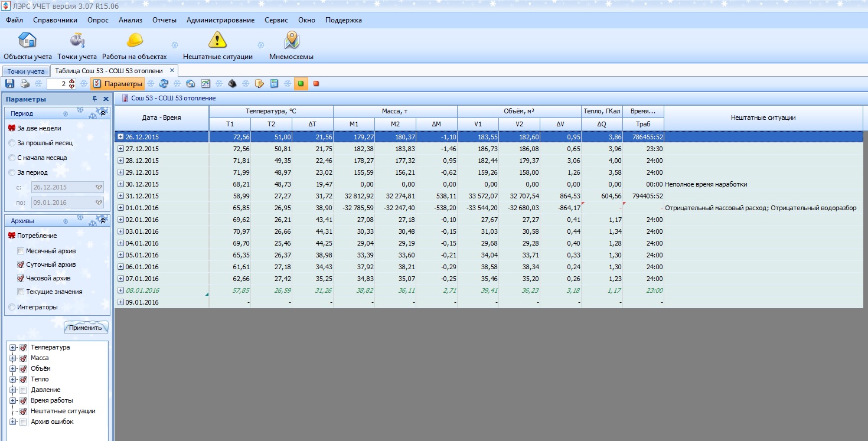Uncheck the Нештатные ситуации tree checkbox
The image size is (868, 441).
click(x=23, y=411)
